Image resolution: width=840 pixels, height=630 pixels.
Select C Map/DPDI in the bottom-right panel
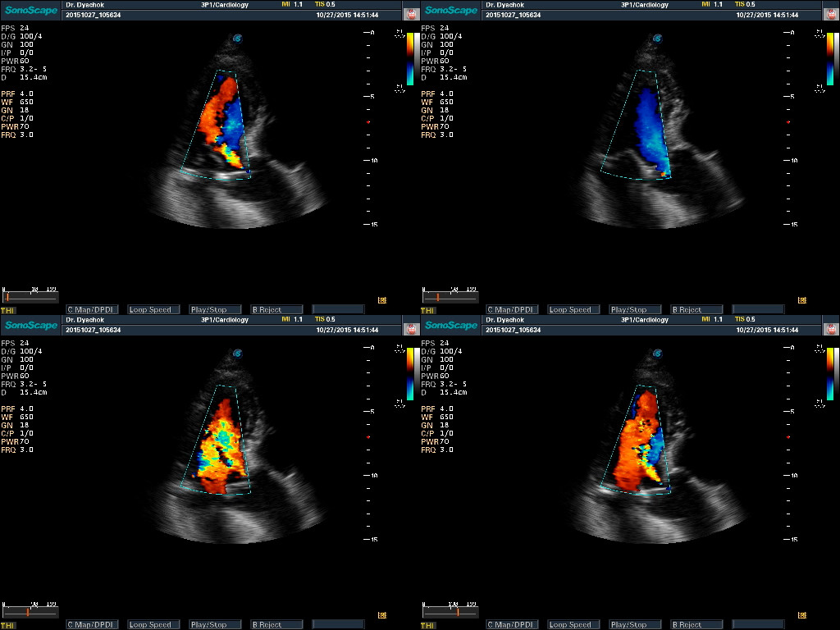click(x=512, y=625)
